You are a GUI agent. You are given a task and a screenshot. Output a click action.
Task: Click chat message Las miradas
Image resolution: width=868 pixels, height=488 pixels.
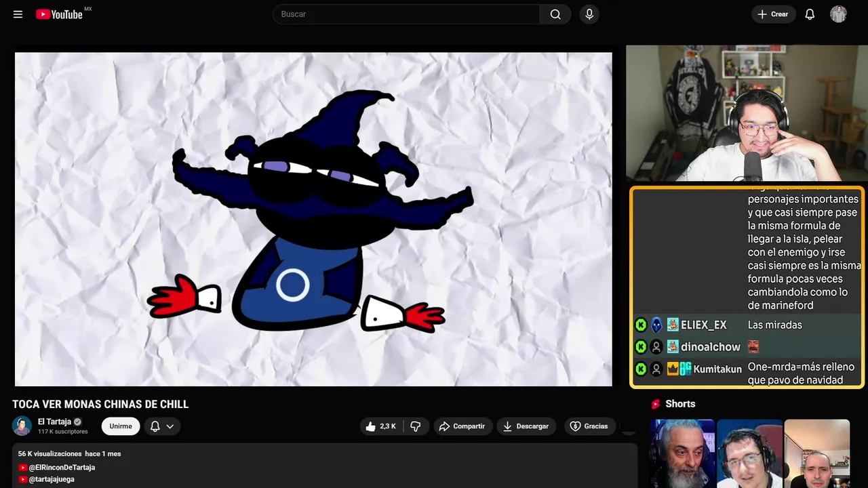775,325
